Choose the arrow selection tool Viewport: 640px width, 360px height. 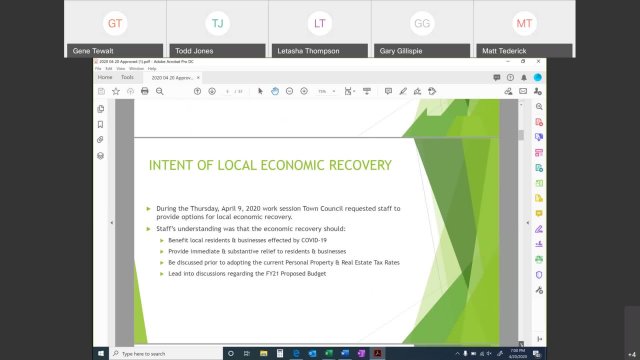coord(260,91)
